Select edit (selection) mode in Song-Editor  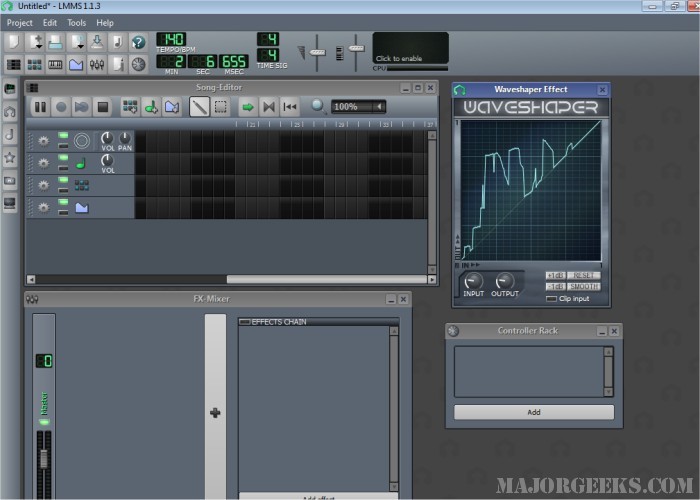221,107
